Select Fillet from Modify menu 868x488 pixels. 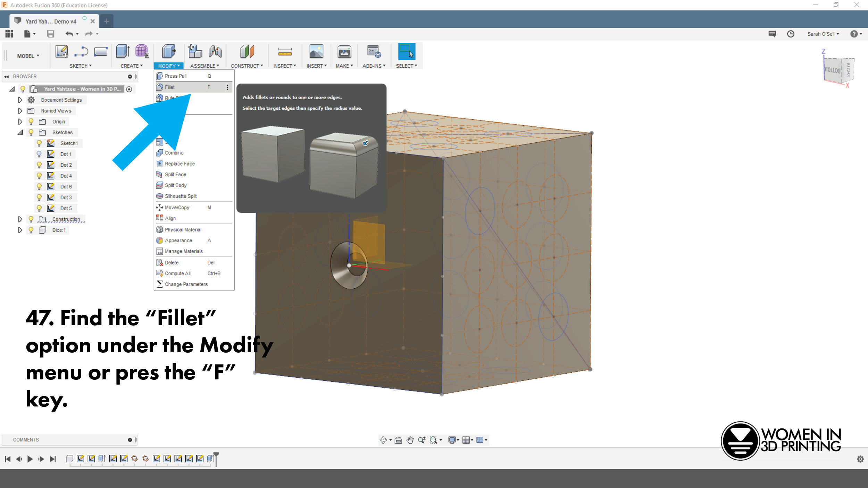193,87
